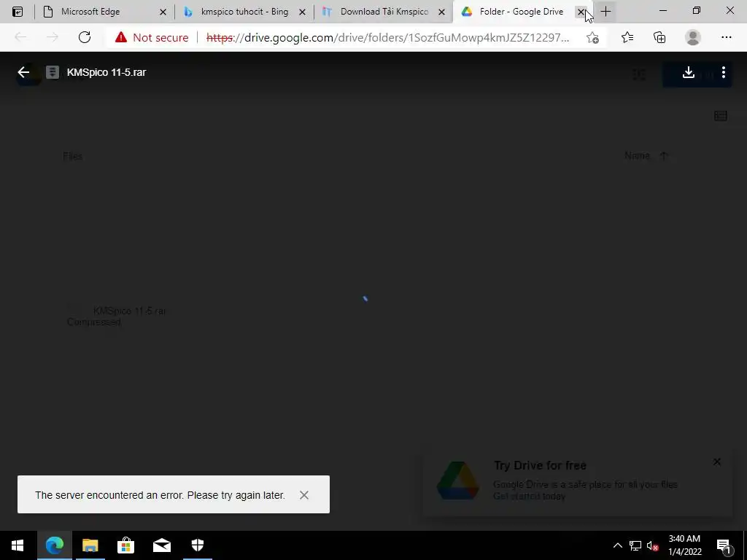The image size is (747, 560).
Task: Click the RAR file type icon
Action: pyautogui.click(x=52, y=72)
